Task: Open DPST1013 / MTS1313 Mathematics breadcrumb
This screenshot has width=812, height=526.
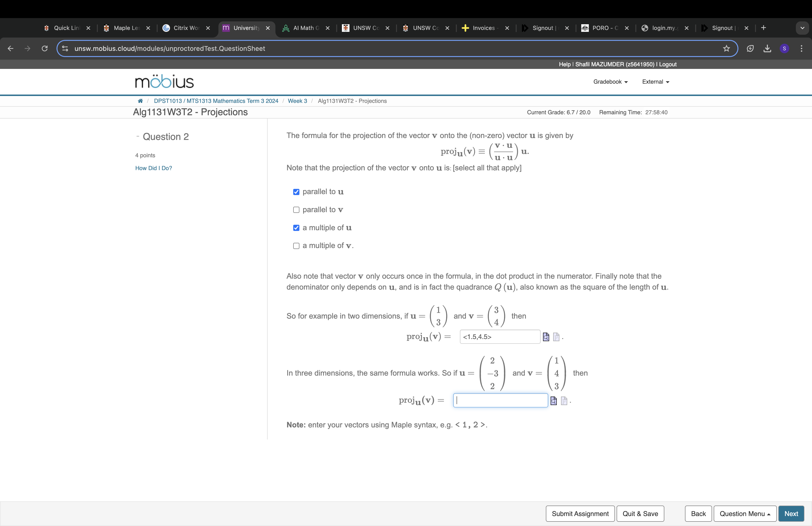Action: pyautogui.click(x=216, y=101)
